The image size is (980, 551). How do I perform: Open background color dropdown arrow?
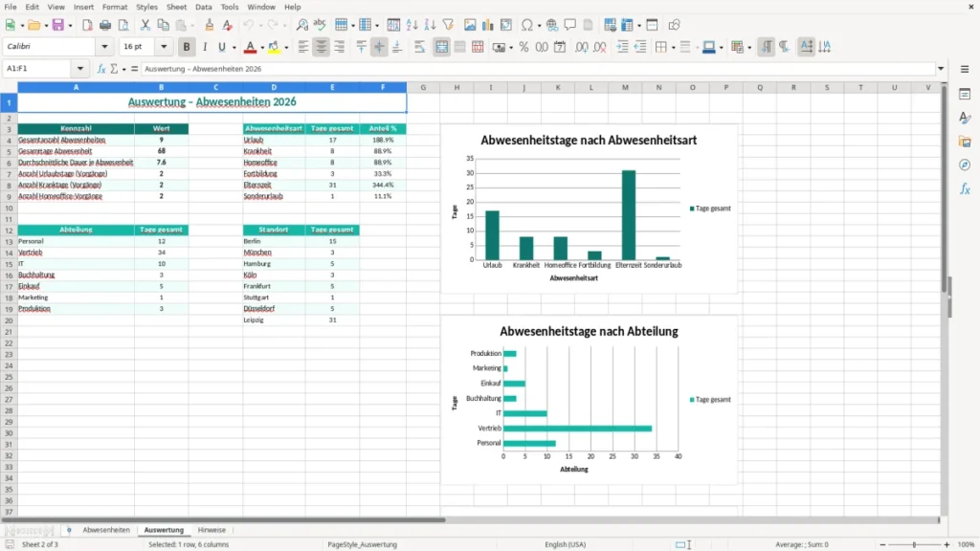point(286,47)
